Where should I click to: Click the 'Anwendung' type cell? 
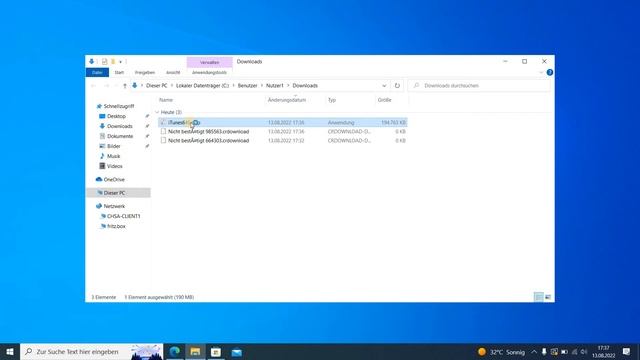341,122
